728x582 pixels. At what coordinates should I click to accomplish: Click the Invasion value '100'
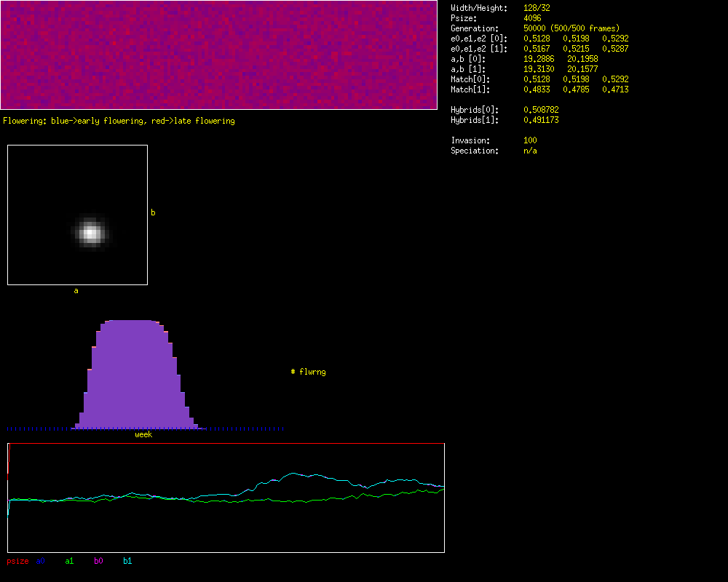[530, 141]
